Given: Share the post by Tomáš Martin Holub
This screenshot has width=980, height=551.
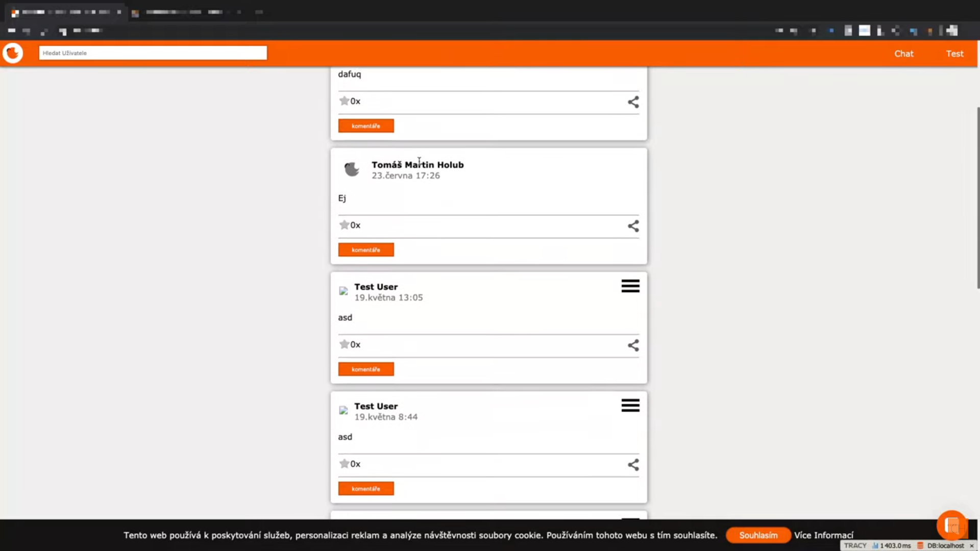Looking at the screenshot, I should [x=633, y=226].
